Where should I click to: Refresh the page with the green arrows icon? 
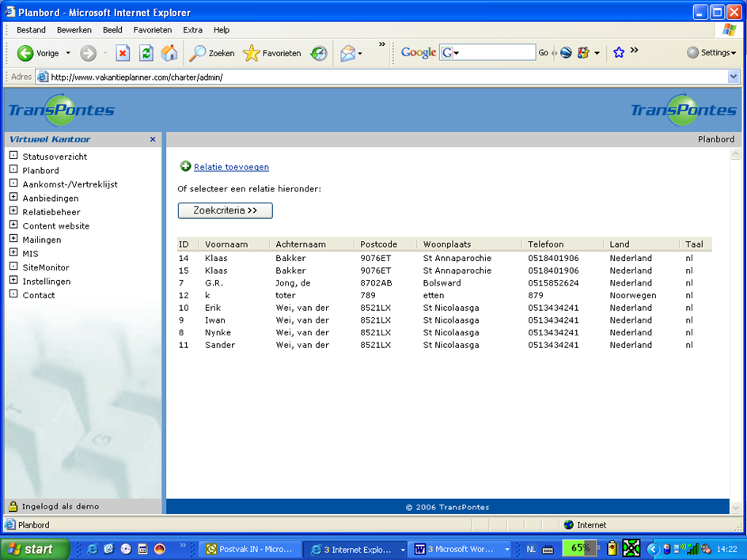pos(146,53)
